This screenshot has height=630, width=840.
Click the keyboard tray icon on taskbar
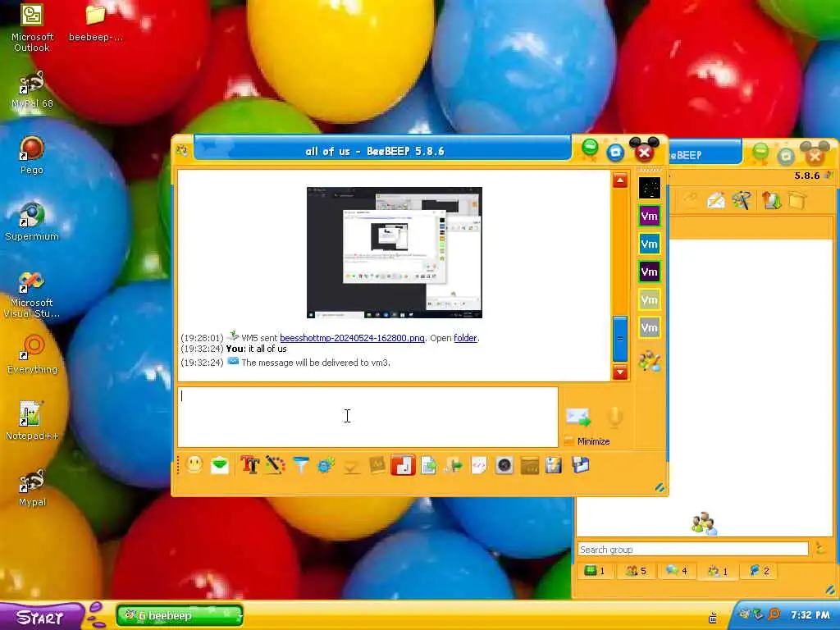[713, 619]
